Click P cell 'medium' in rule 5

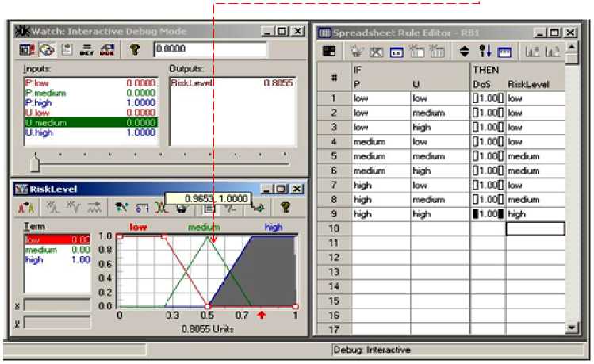coord(381,156)
